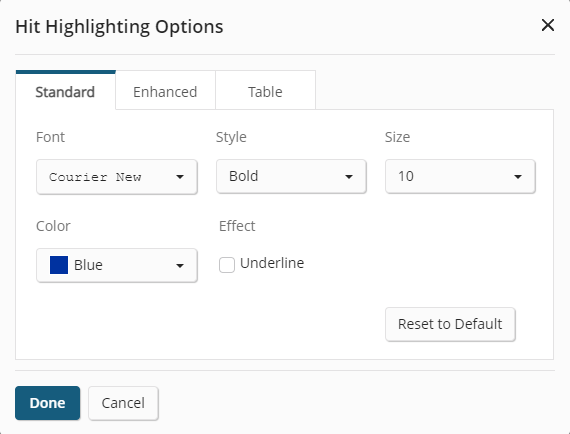Click the arrow icon beside Blue

click(180, 266)
